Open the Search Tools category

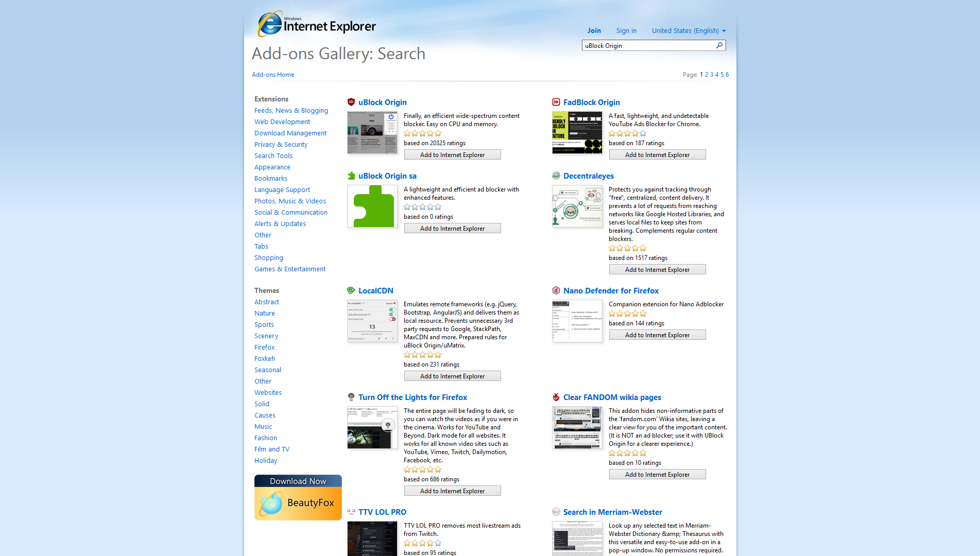coord(273,155)
